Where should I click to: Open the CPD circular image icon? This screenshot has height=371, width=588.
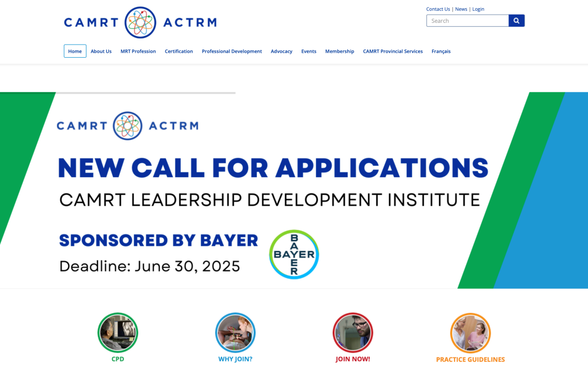[x=118, y=332]
